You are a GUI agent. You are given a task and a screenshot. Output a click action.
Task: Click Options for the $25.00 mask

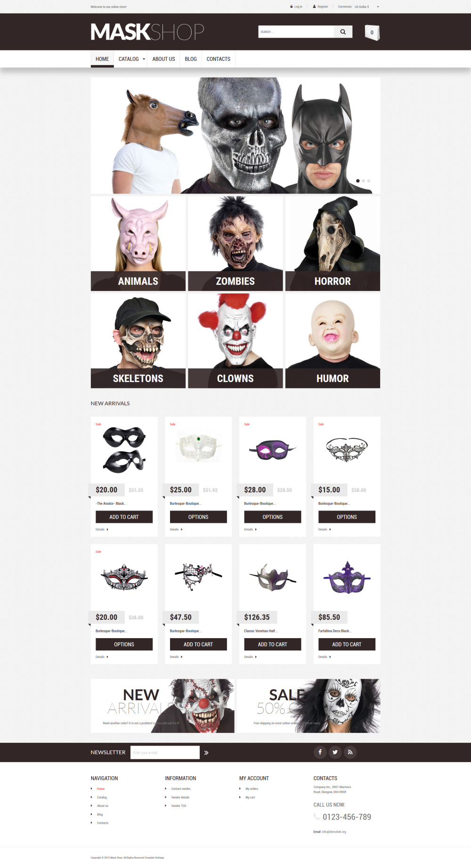(x=198, y=517)
